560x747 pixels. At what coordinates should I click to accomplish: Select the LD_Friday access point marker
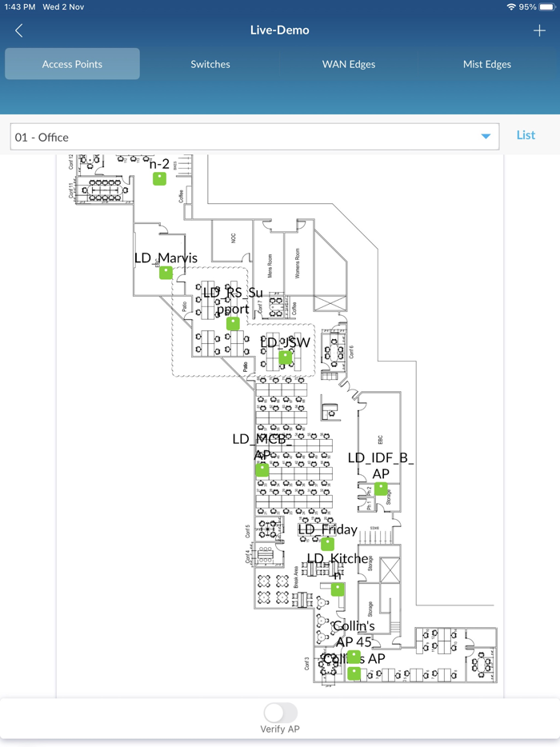coord(327,544)
